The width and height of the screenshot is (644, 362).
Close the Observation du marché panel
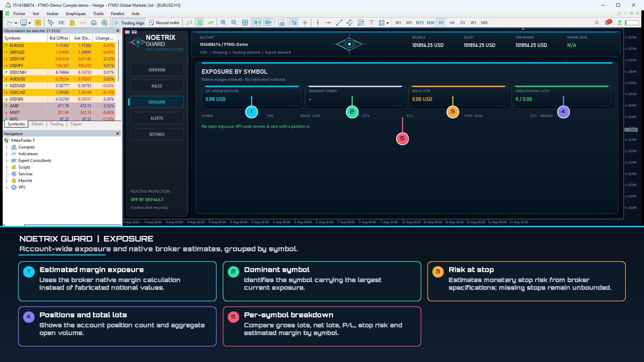(x=118, y=31)
